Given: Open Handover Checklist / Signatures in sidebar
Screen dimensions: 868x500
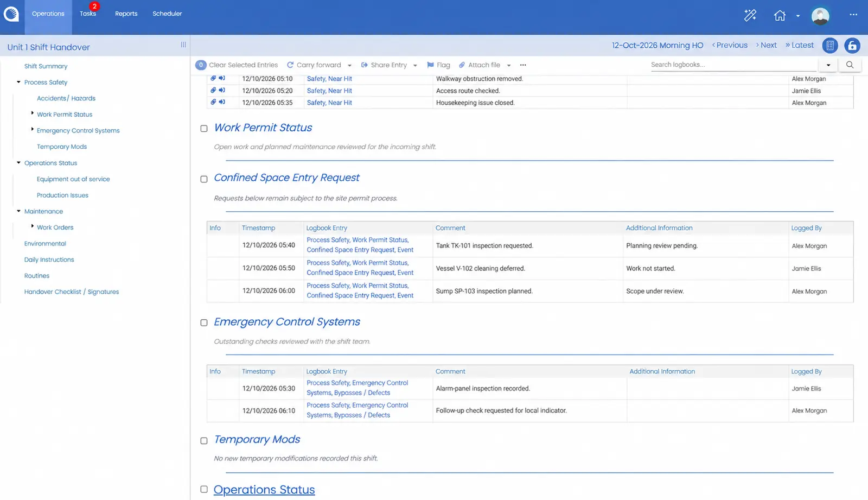Looking at the screenshot, I should click(x=72, y=292).
